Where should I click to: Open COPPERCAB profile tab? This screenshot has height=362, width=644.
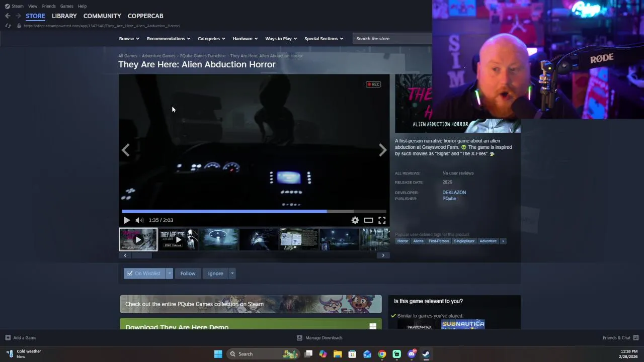pos(145,16)
